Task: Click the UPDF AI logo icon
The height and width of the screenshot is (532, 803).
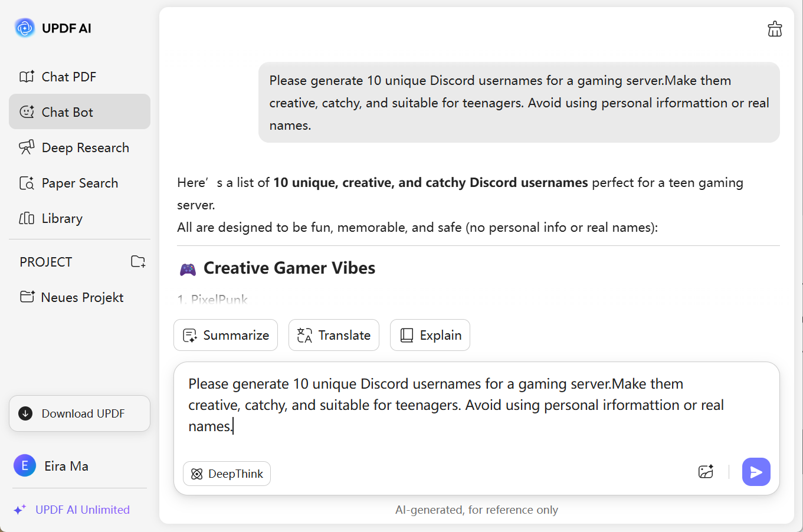Action: 25,28
